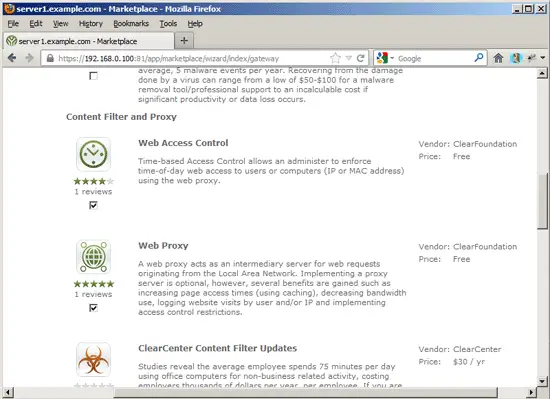
Task: Click Web Proxy Vendor ClearFoundation text
Action: [468, 246]
